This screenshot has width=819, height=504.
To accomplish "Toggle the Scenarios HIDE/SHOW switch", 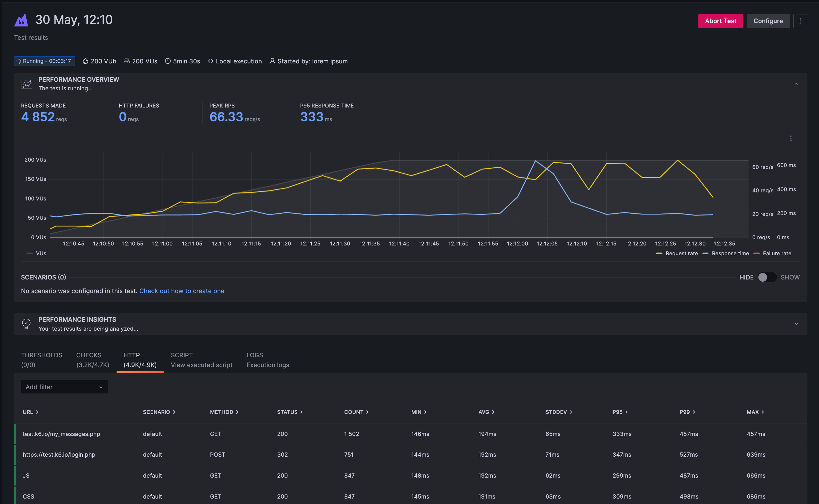I will coord(767,277).
